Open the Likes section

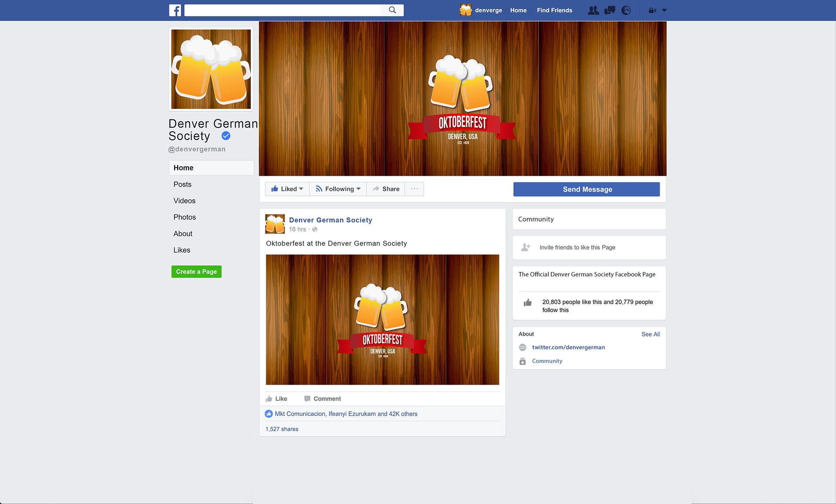pyautogui.click(x=182, y=250)
